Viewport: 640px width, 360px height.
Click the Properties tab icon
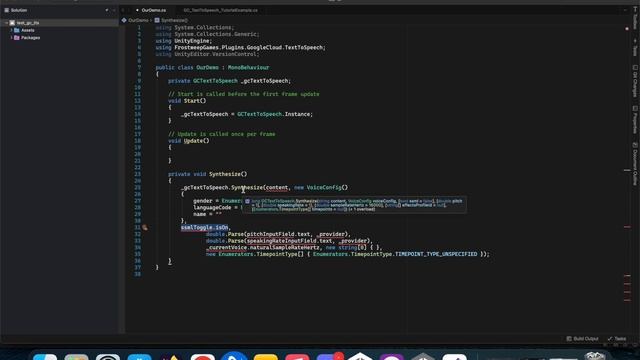pos(635,108)
